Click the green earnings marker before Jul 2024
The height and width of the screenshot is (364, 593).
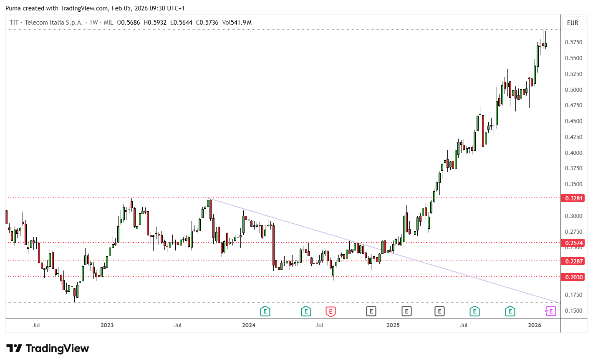point(306,311)
